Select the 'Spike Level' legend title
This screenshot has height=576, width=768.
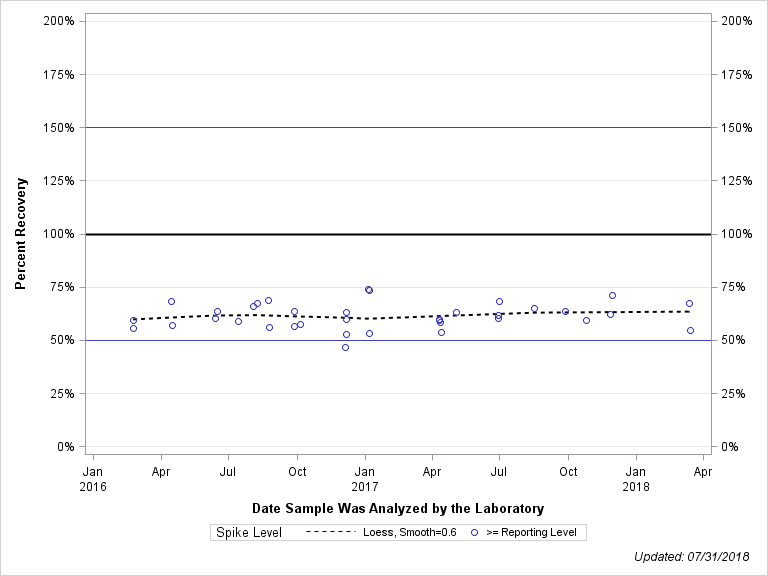coord(249,532)
